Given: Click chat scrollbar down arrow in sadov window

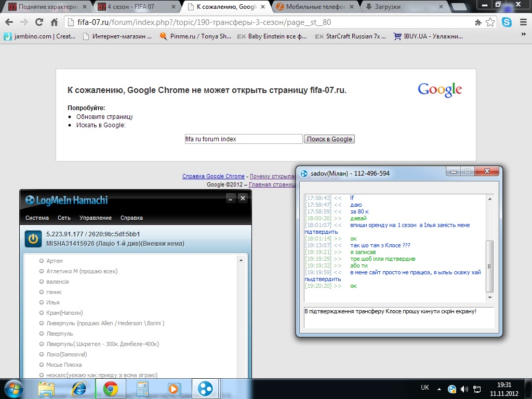Looking at the screenshot, I should pyautogui.click(x=489, y=298).
